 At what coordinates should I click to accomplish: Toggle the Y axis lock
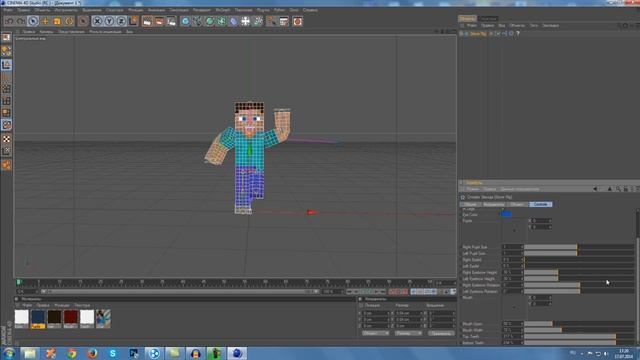point(109,21)
